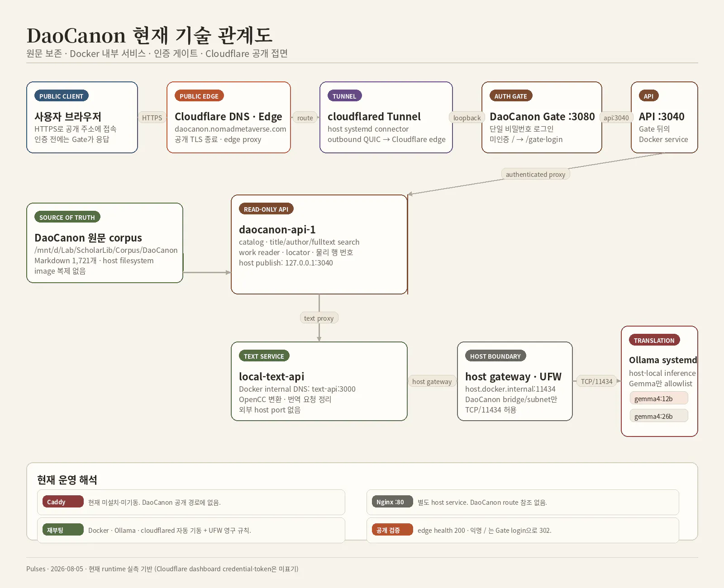Click the TUNNEL badge
Screen dimensions: 724x588
point(344,96)
